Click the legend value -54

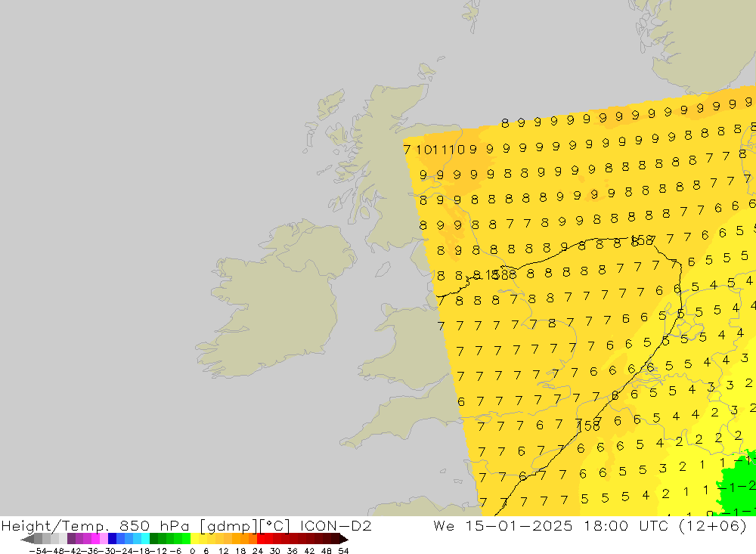pyautogui.click(x=38, y=551)
